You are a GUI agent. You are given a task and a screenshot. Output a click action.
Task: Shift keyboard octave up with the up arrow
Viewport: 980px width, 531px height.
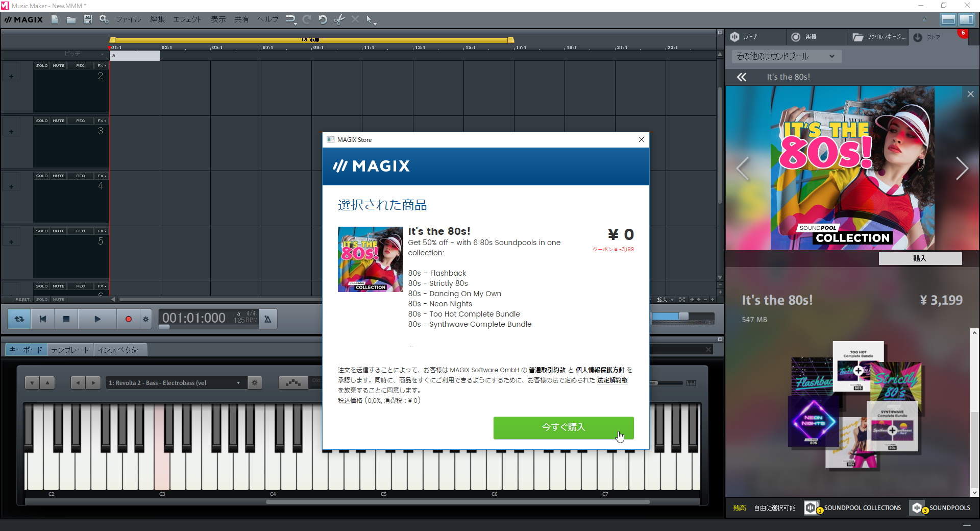pos(47,382)
